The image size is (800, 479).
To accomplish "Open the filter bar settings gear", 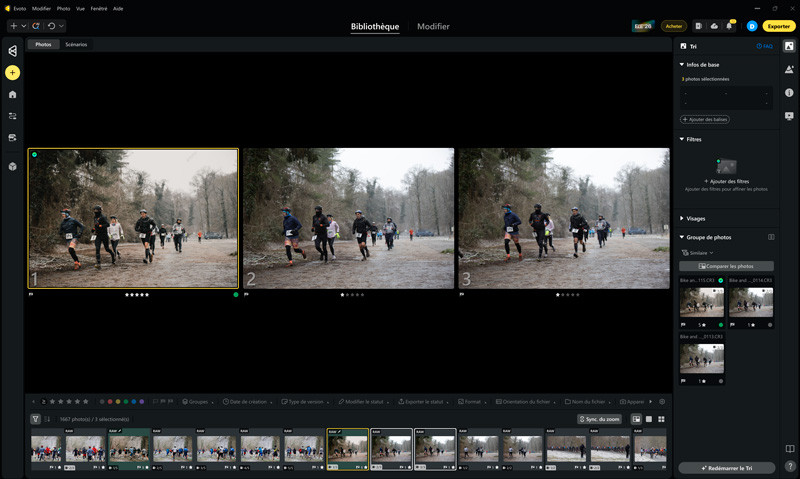I will [x=662, y=401].
